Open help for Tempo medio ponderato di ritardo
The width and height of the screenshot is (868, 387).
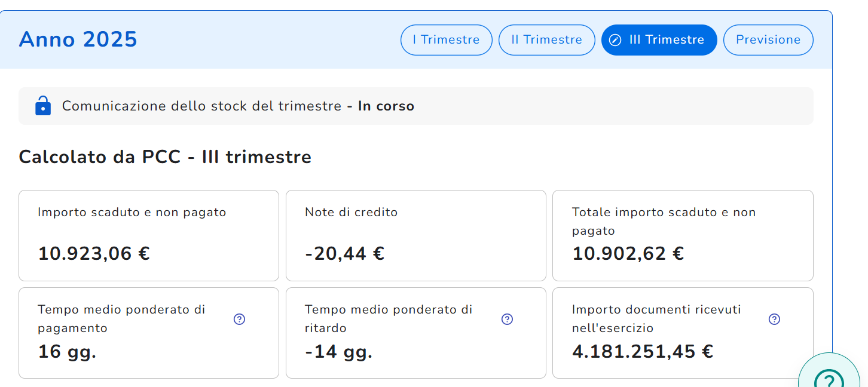click(x=507, y=319)
